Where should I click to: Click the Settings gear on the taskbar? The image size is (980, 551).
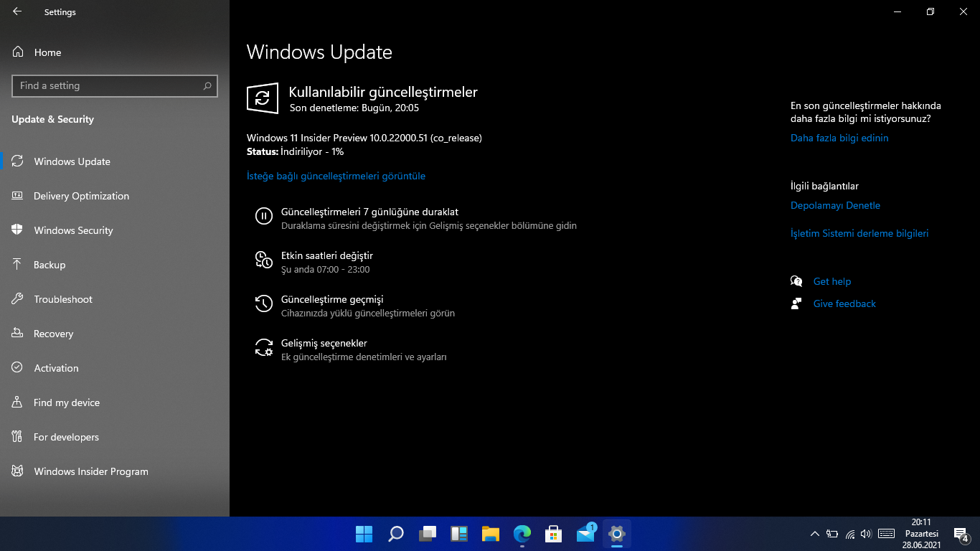tap(617, 534)
